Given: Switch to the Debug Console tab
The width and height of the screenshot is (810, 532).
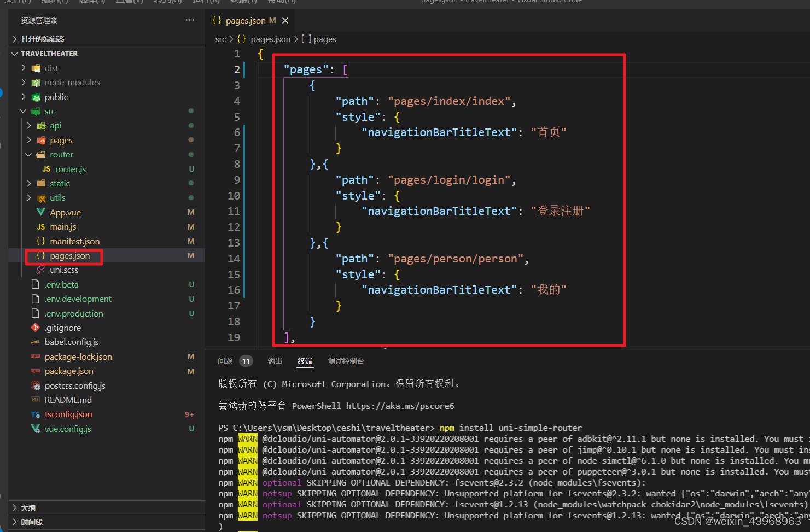Looking at the screenshot, I should coord(346,361).
